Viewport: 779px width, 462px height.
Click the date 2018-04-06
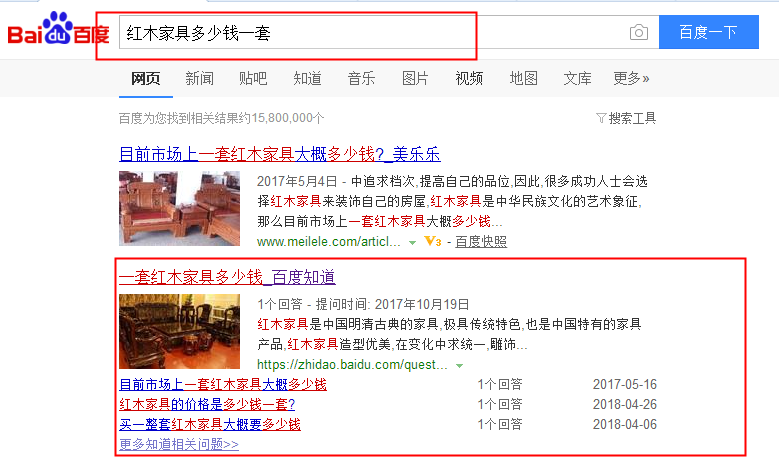pos(624,424)
